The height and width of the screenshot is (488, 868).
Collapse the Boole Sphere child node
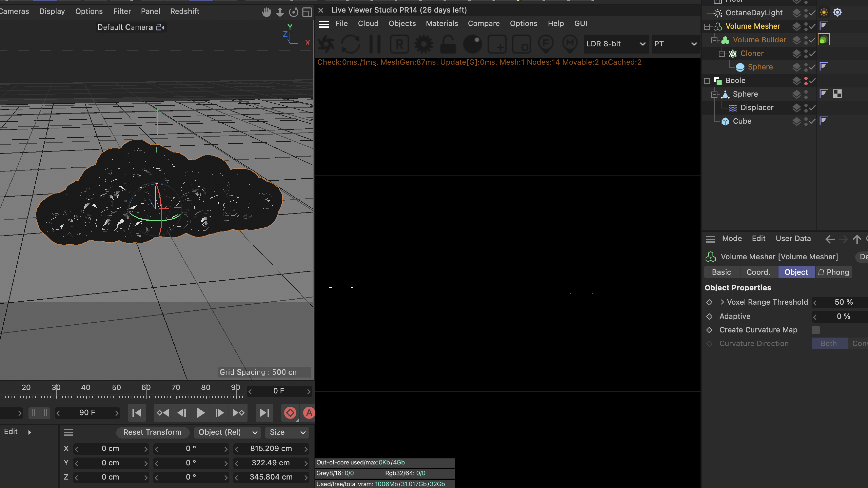(714, 94)
